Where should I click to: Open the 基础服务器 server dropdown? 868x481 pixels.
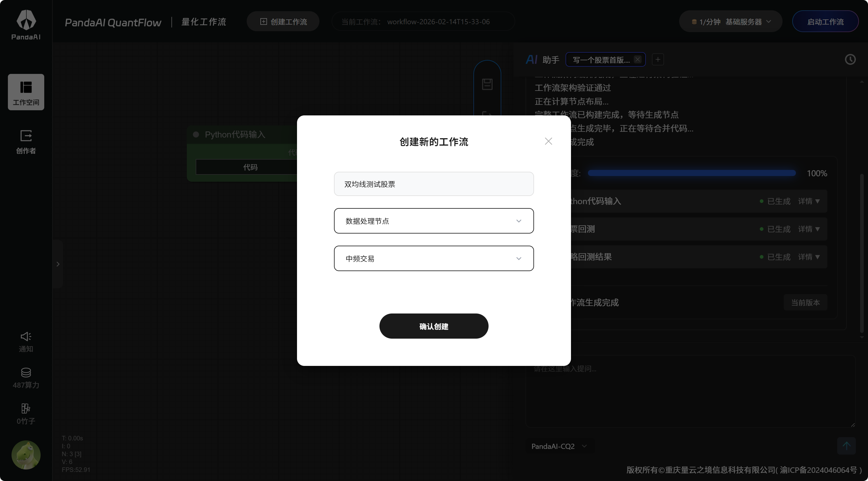(730, 22)
